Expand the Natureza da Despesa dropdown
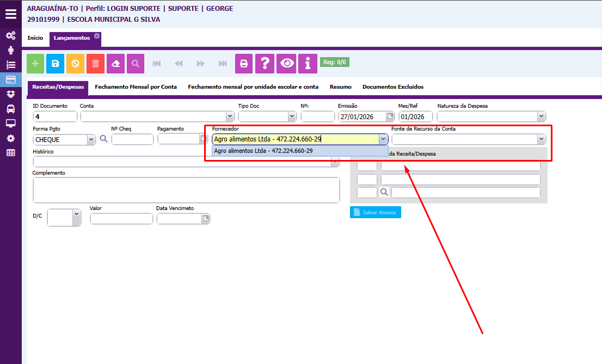 click(x=540, y=116)
